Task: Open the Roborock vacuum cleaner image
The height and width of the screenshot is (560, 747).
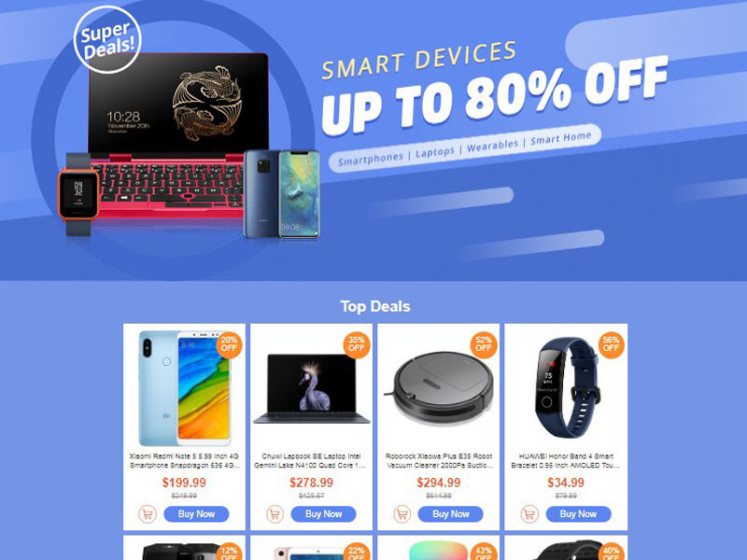Action: click(x=438, y=388)
